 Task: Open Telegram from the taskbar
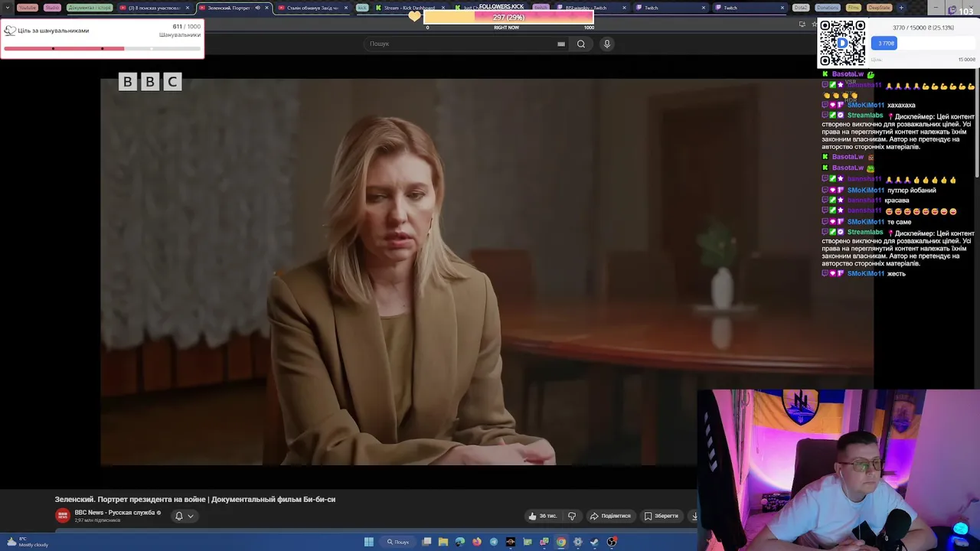[x=494, y=542]
